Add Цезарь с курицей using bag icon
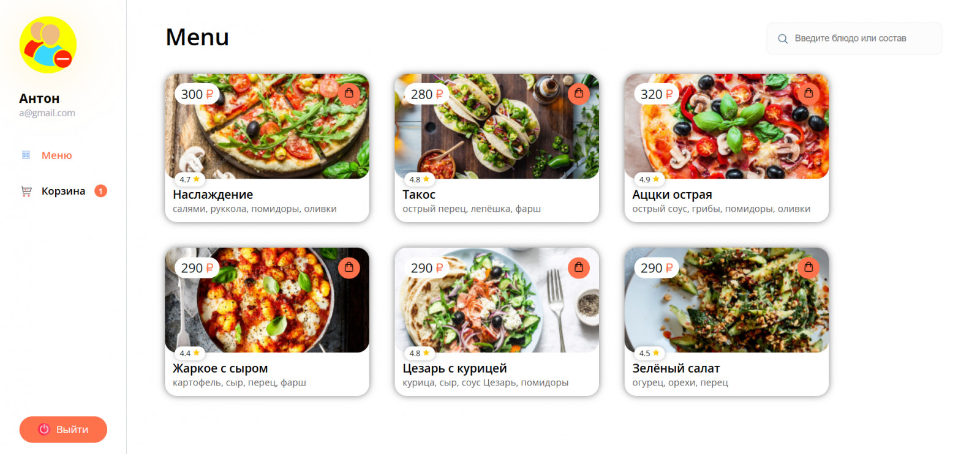 pos(578,267)
